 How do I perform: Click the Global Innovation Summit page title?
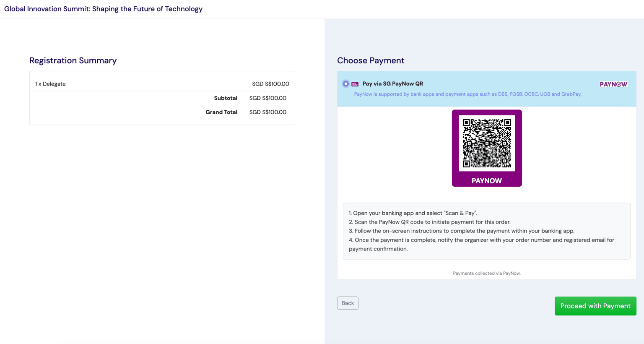point(103,9)
